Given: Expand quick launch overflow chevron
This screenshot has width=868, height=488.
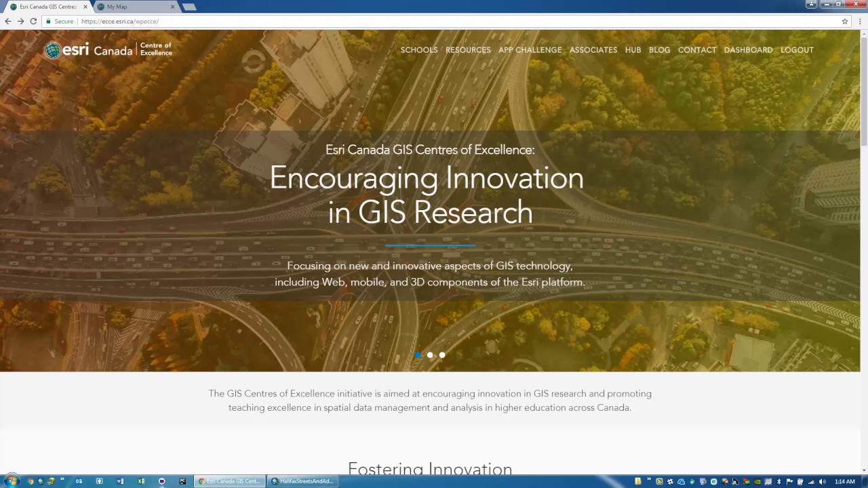Looking at the screenshot, I should tap(62, 479).
